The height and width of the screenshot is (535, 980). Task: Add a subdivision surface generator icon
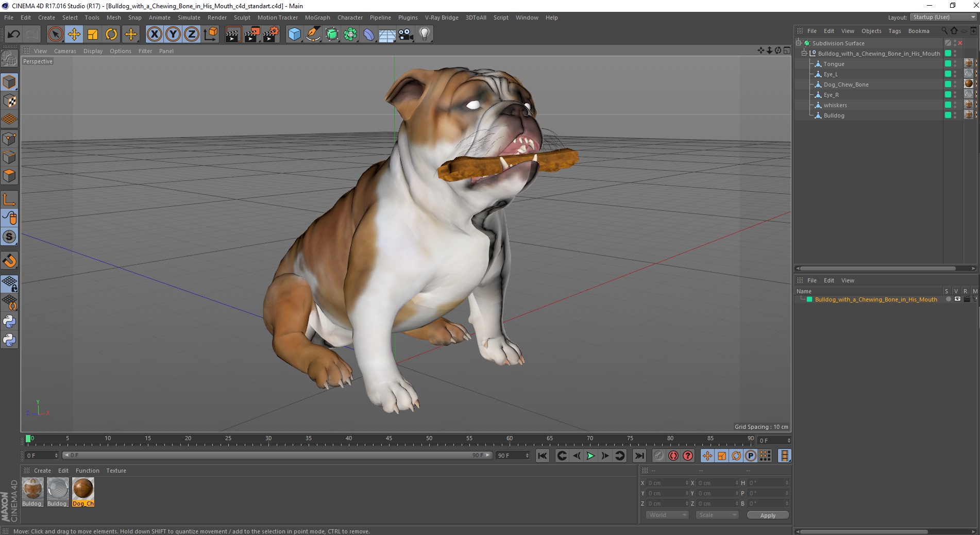point(332,35)
